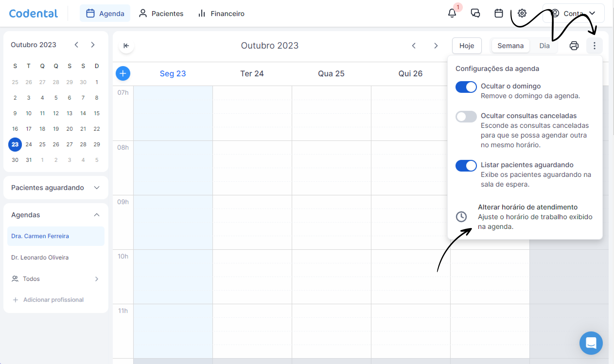Viewport: 614px width, 364px height.
Task: Enable Ocultar consultas canceladas toggle
Action: (x=466, y=116)
